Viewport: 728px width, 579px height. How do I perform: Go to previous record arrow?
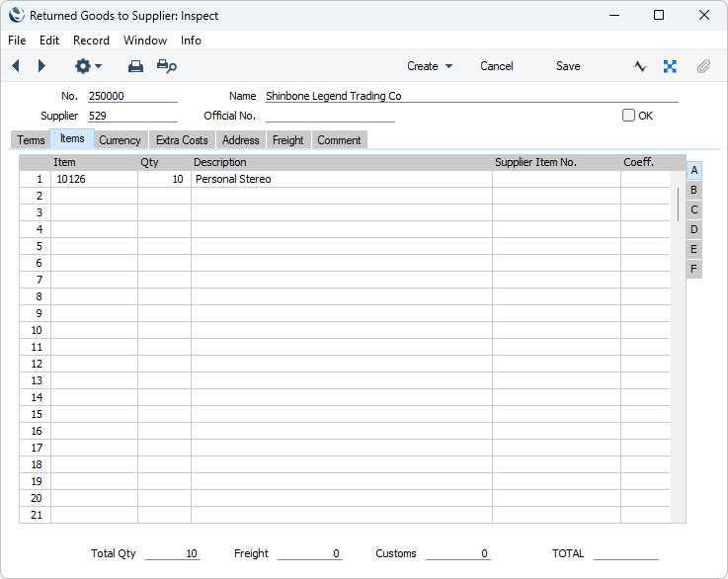[16, 66]
